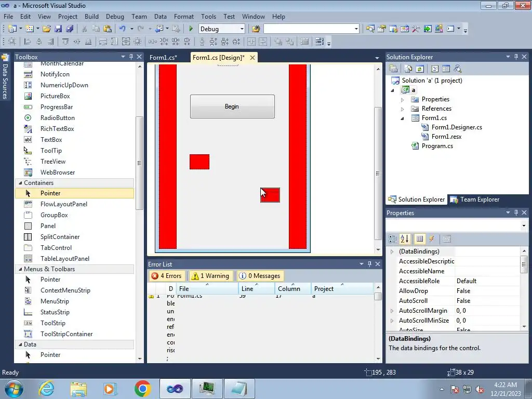Open Google Chrome from the taskbar
Viewport: 532px width, 399px height.
coord(142,389)
